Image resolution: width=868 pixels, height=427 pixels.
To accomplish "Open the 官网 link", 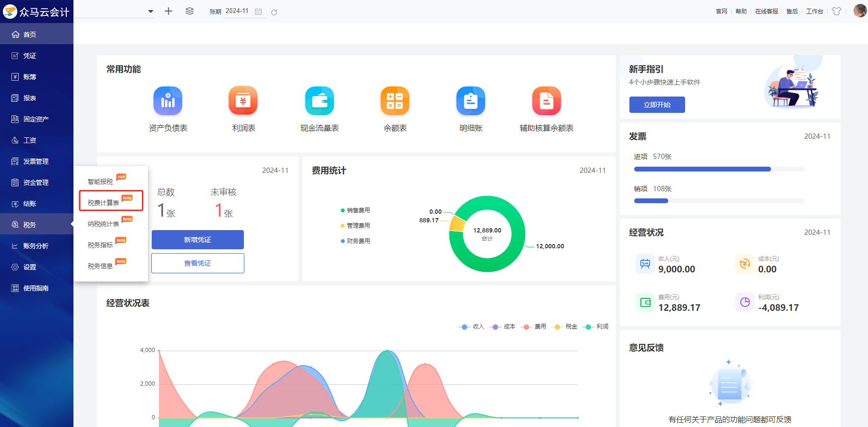I will coord(722,12).
